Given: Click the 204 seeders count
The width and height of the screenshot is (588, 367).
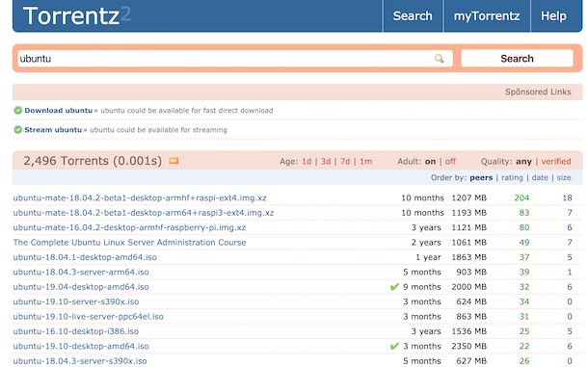Looking at the screenshot, I should tap(521, 197).
